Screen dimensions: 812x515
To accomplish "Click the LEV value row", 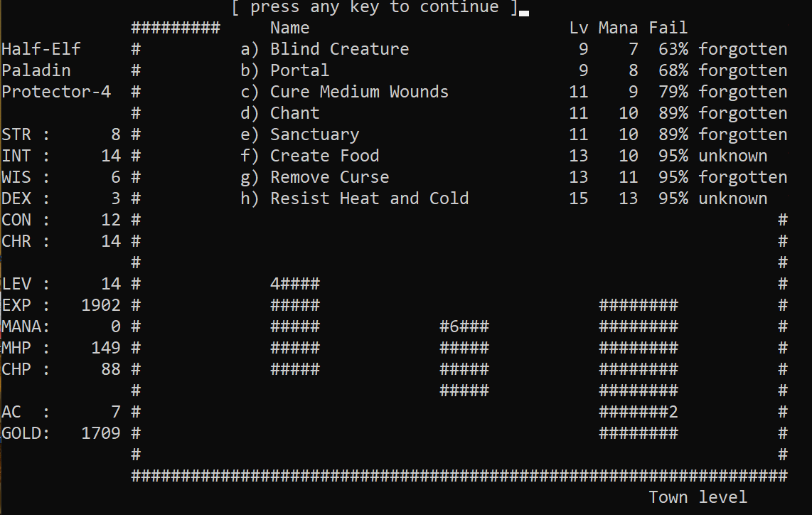I will 61,284.
